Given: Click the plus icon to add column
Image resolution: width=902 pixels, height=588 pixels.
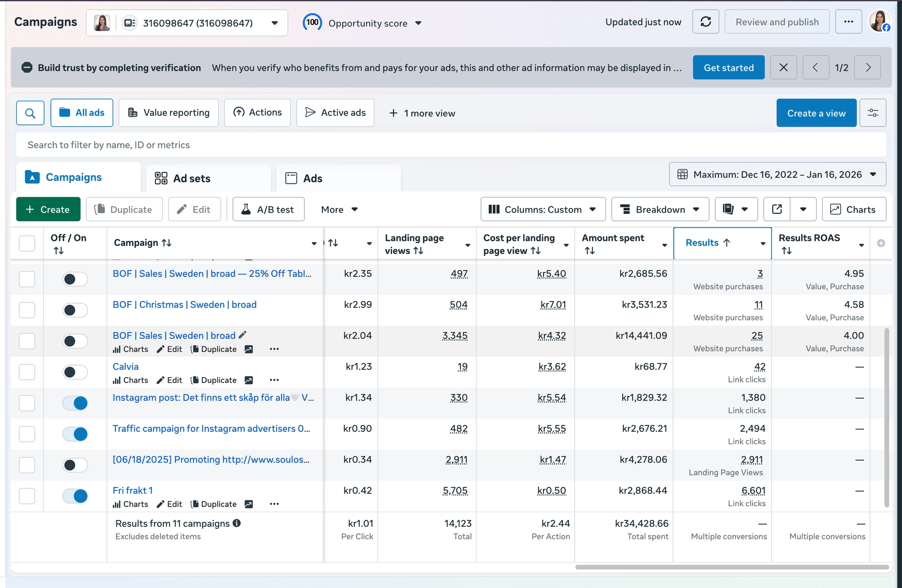Looking at the screenshot, I should click(881, 243).
